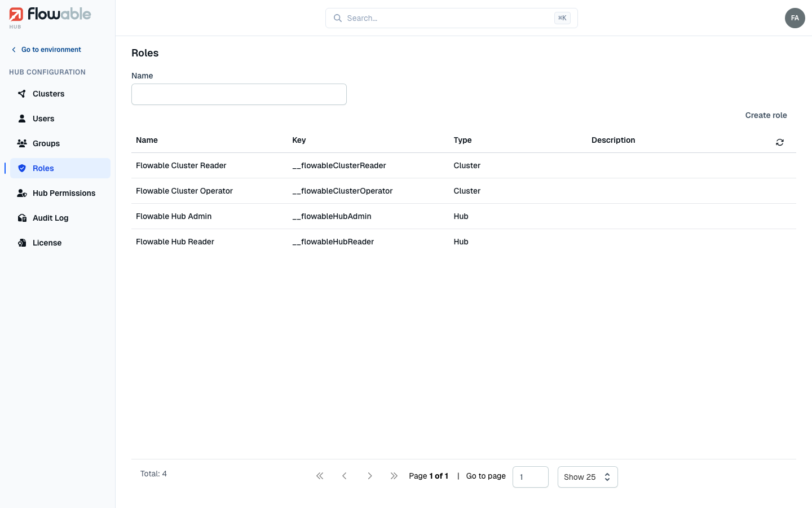Select the Flowable Cluster Operator row

coord(464,191)
